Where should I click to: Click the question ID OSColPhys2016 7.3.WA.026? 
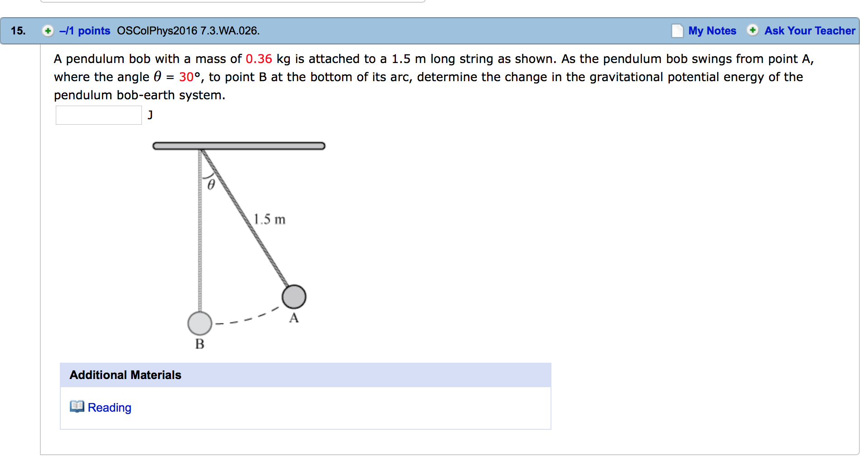pyautogui.click(x=188, y=31)
